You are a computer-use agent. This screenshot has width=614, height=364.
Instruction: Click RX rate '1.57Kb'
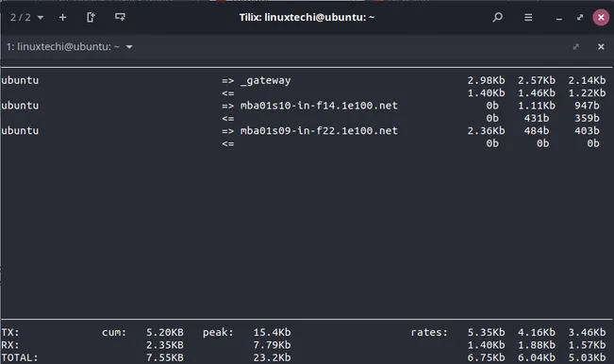[587, 345]
